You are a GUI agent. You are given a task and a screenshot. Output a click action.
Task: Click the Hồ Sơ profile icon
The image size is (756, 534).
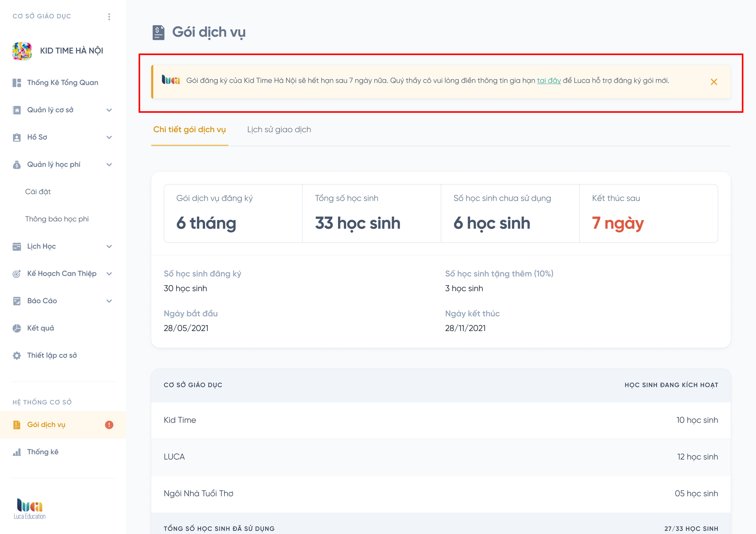[x=17, y=137]
